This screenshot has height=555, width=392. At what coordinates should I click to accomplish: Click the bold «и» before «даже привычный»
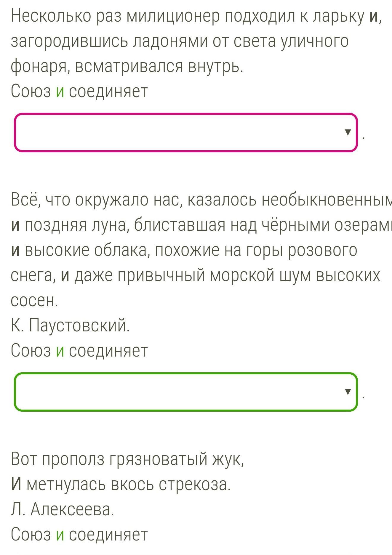point(65,276)
